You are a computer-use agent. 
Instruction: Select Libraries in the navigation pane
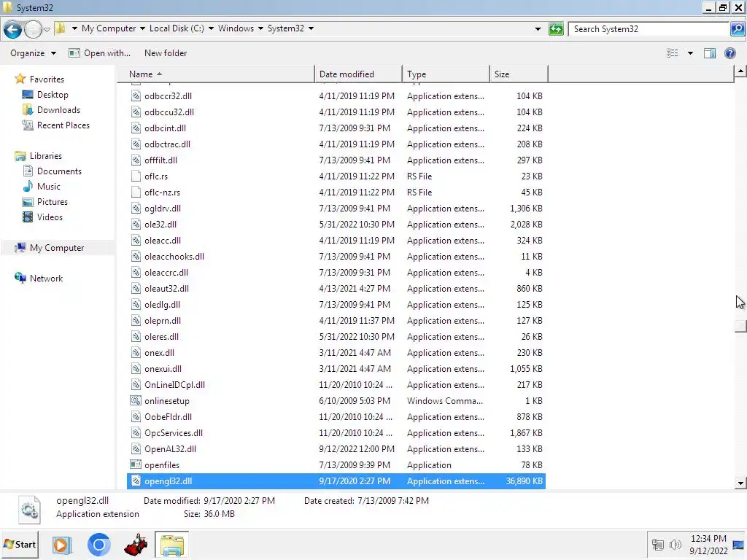tap(46, 156)
